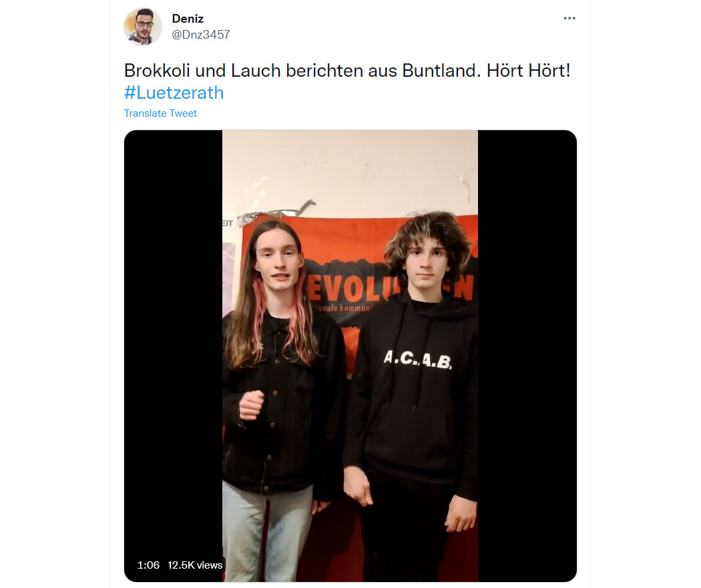Click the @Dnz3457 handle
The width and height of the screenshot is (701, 588).
[x=201, y=35]
